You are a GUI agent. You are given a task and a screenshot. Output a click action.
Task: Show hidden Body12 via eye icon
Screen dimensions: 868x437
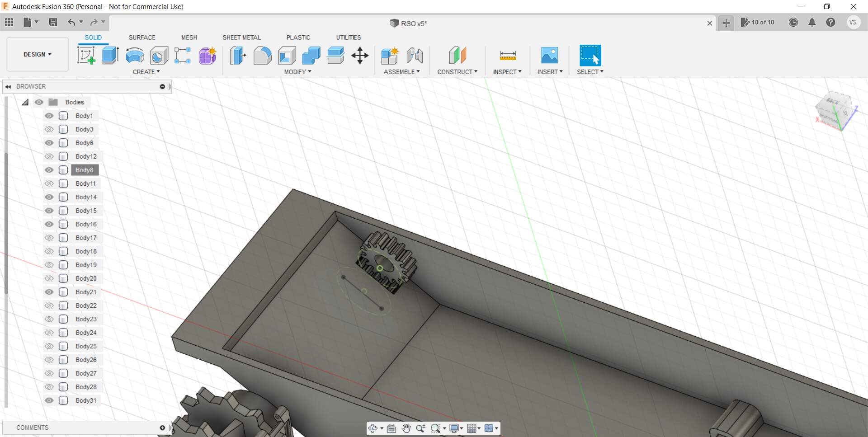[49, 156]
